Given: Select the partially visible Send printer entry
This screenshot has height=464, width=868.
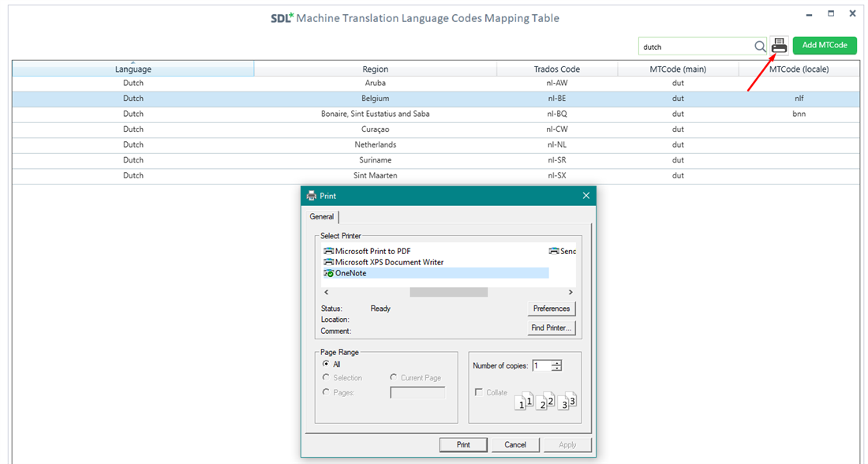Looking at the screenshot, I should [563, 251].
